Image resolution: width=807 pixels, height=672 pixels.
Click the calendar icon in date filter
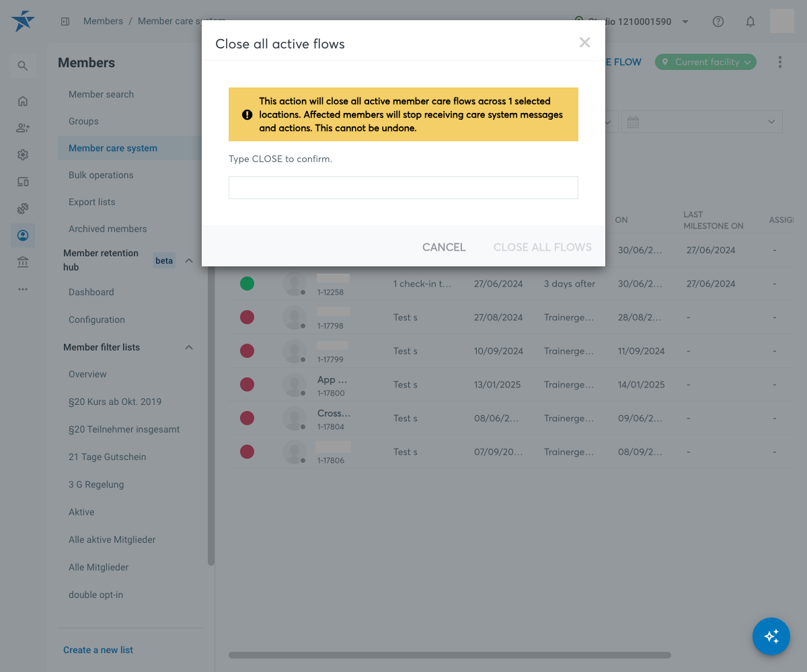click(632, 122)
